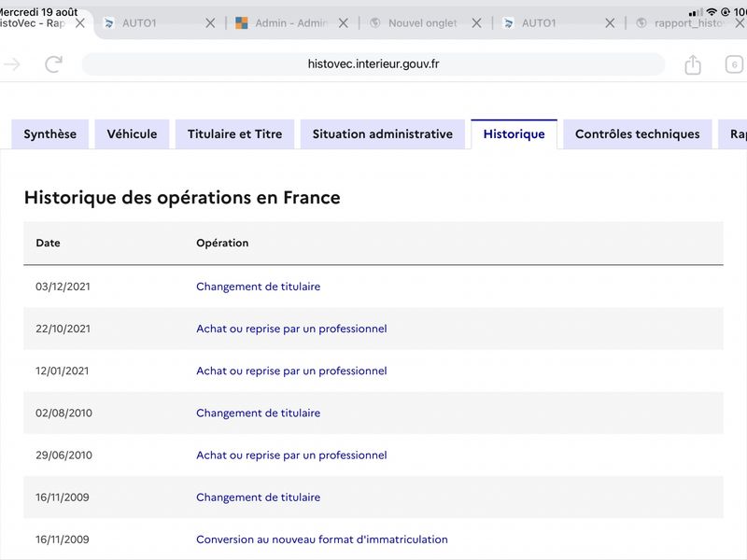Image resolution: width=747 pixels, height=560 pixels.
Task: Click the date 22/10/2021
Action: tap(63, 329)
